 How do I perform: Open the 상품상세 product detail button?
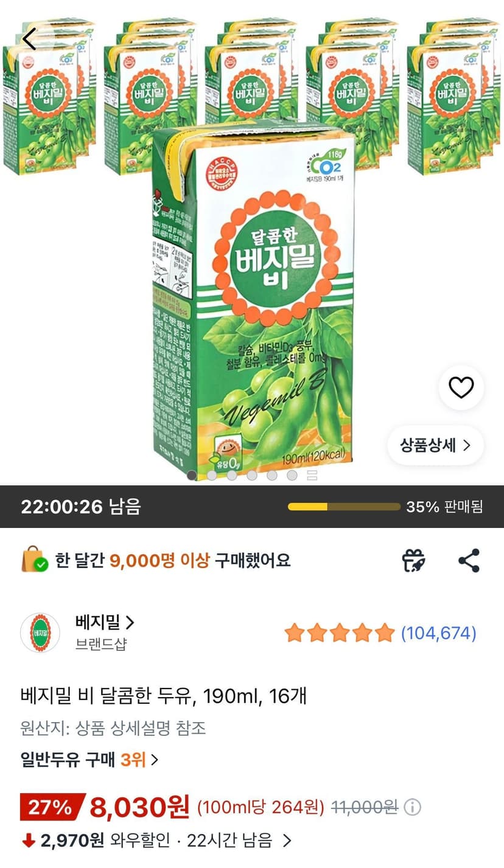point(435,445)
